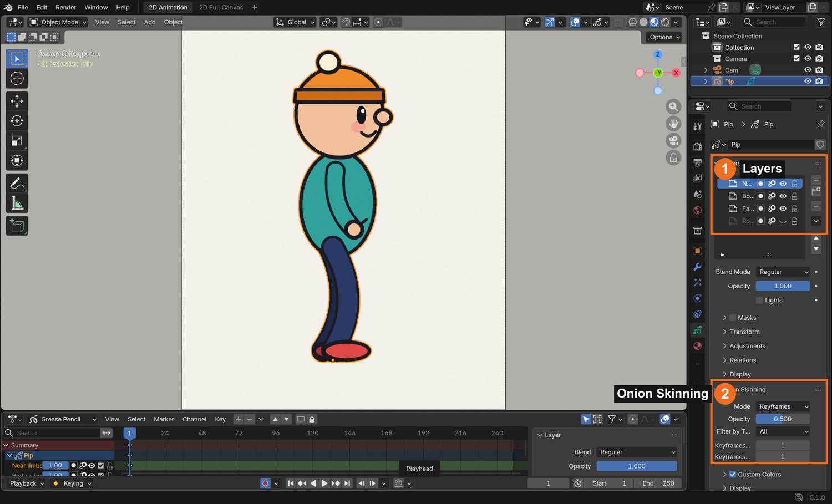Activate the Move tool
The image size is (832, 504).
pyautogui.click(x=17, y=101)
